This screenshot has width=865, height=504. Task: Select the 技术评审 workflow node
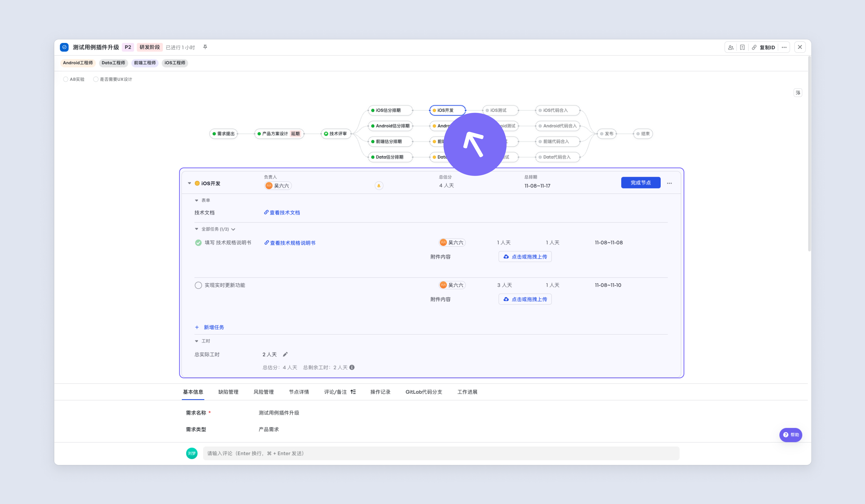point(336,133)
